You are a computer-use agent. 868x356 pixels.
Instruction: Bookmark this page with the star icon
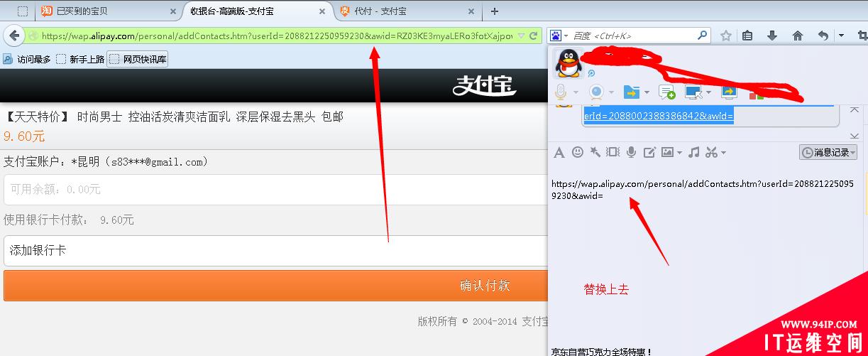pyautogui.click(x=725, y=36)
